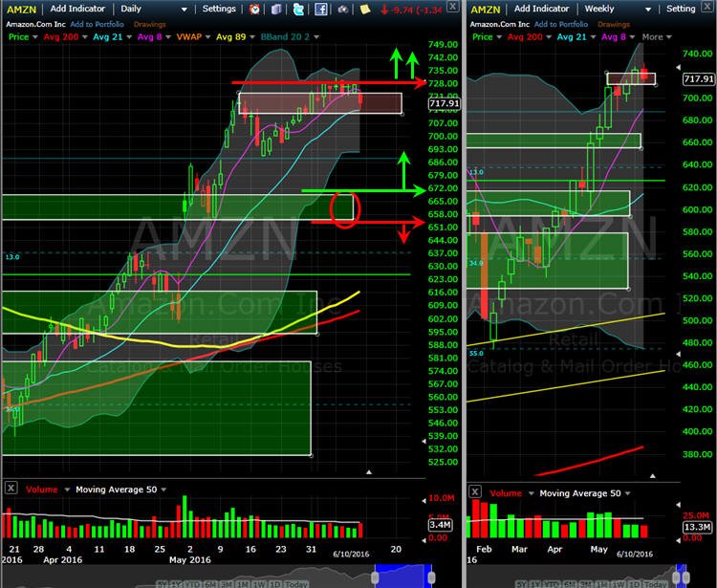Click the up-triangle marker below the daily chart
Viewport: 717px width, 588px height.
click(x=369, y=472)
